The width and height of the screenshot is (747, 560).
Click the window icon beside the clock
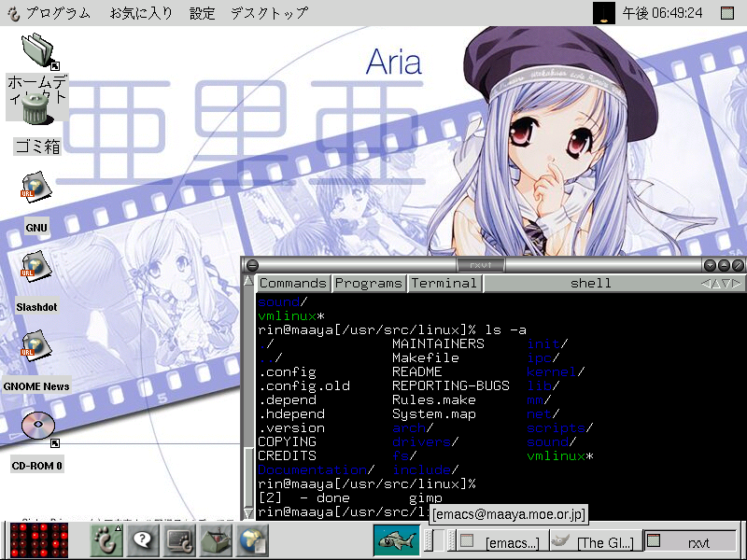pos(727,13)
